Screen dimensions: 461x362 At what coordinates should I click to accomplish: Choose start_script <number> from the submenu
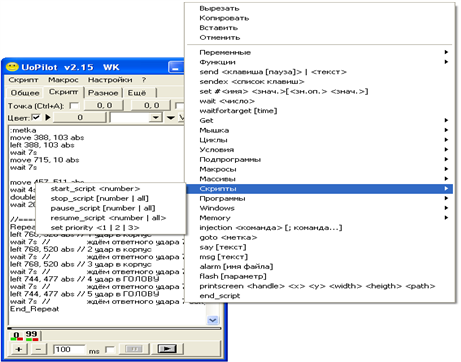tap(110, 189)
